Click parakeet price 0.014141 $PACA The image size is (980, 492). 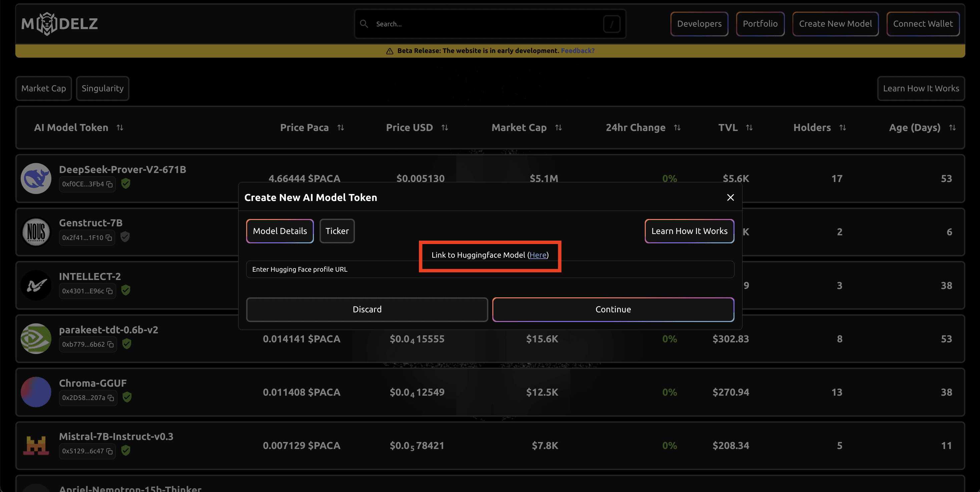pyautogui.click(x=301, y=339)
